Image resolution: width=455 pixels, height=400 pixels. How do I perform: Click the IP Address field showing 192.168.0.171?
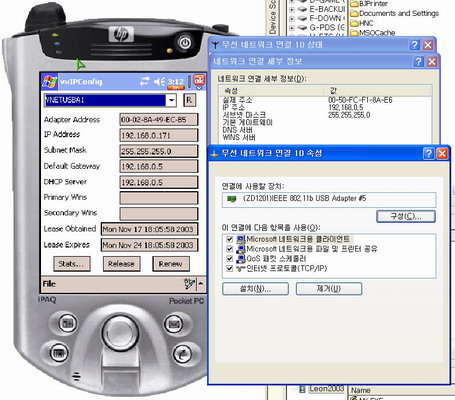click(x=159, y=135)
